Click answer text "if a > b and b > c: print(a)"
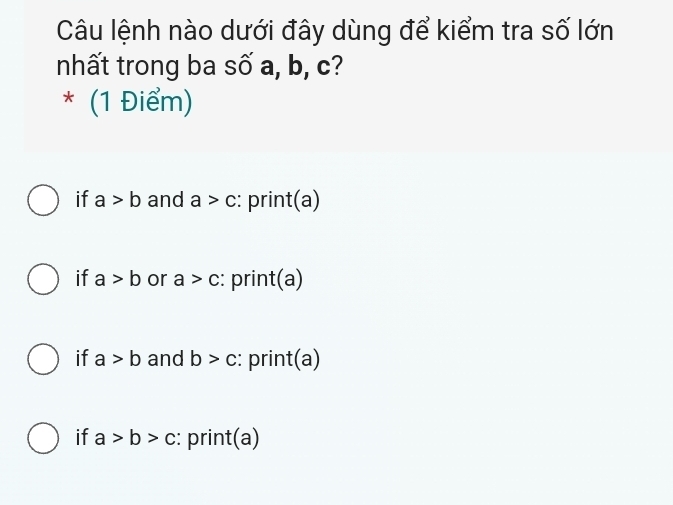 coord(197,359)
